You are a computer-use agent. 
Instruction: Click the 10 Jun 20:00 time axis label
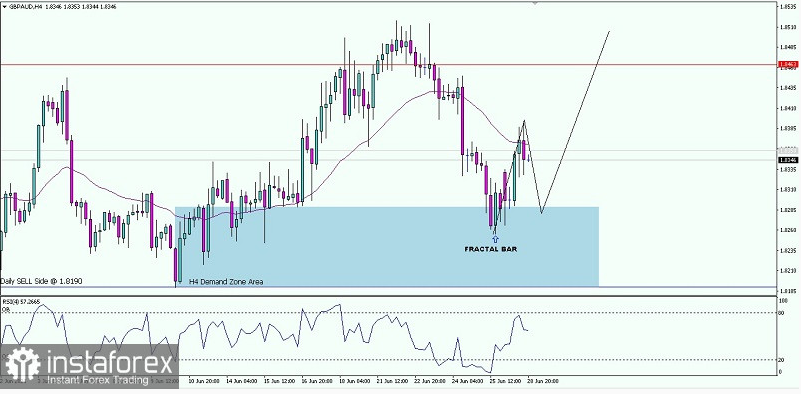pyautogui.click(x=204, y=381)
